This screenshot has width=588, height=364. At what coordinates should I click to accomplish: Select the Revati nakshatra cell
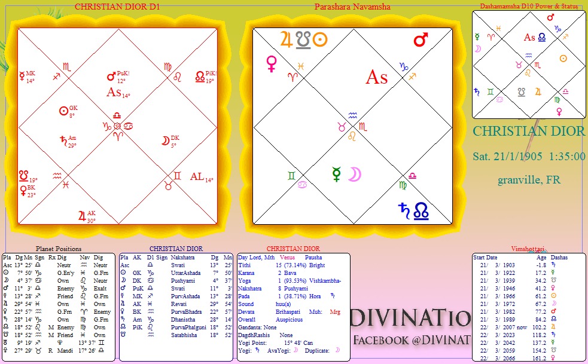(178, 304)
